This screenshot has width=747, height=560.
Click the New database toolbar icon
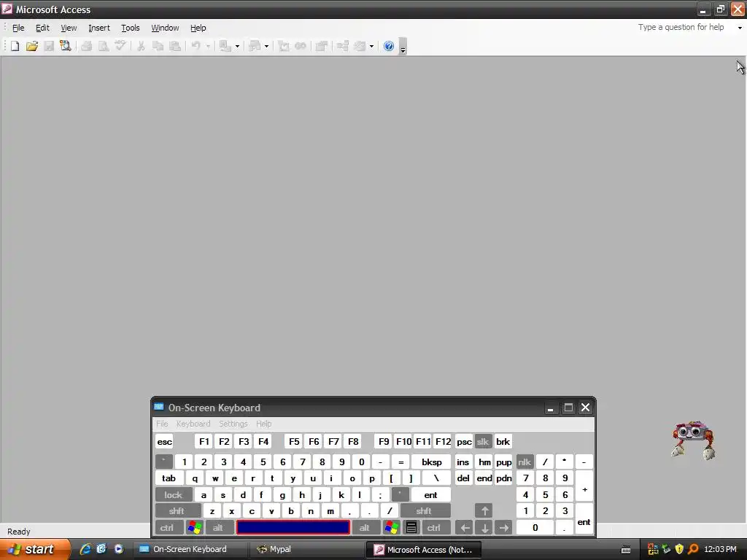[x=15, y=46]
